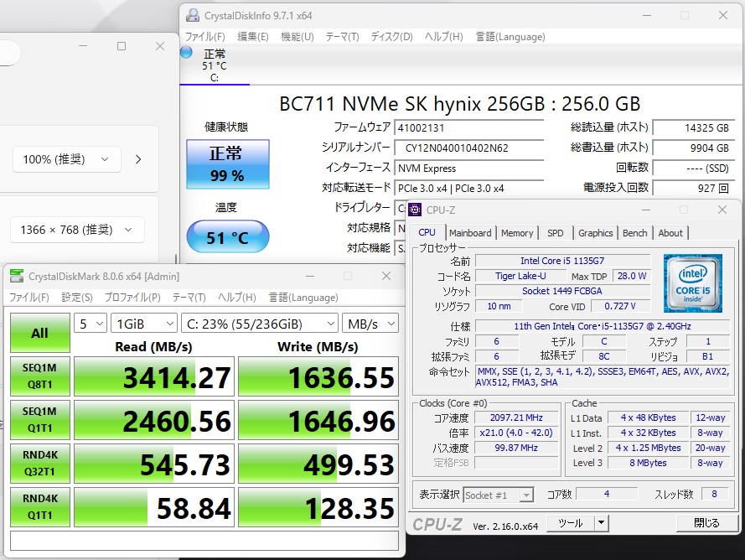Start the RND4K Q32T1 benchmark

pos(39,464)
